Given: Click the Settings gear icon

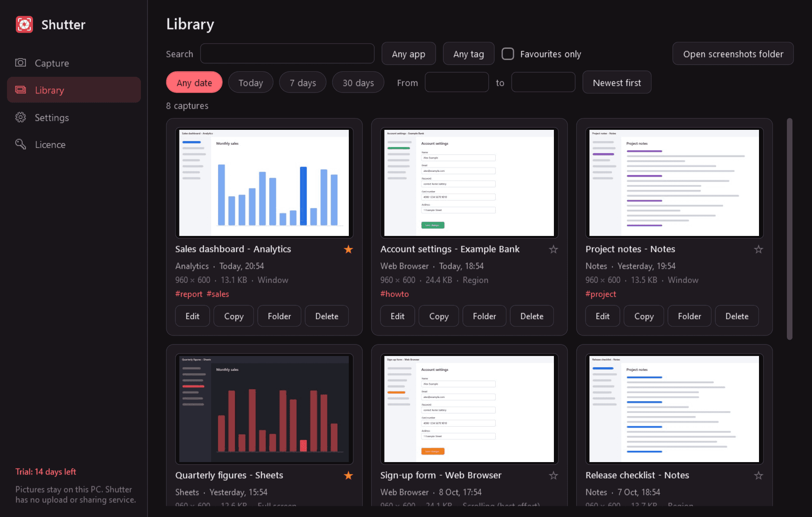Looking at the screenshot, I should [x=20, y=117].
